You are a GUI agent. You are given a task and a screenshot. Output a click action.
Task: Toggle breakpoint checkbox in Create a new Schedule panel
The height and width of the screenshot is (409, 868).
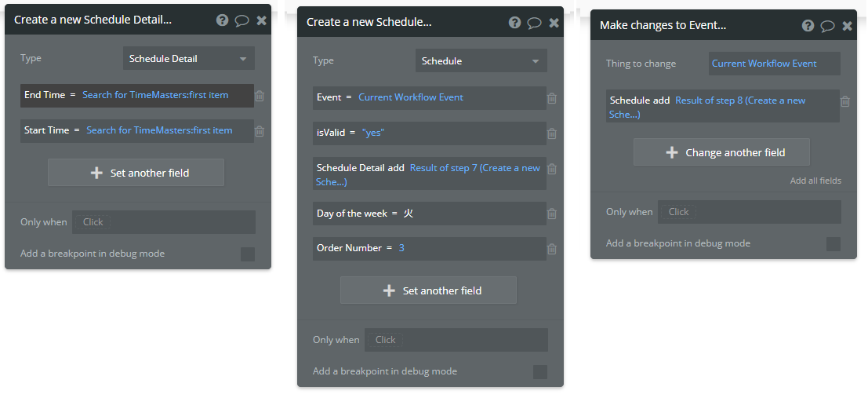coord(540,371)
